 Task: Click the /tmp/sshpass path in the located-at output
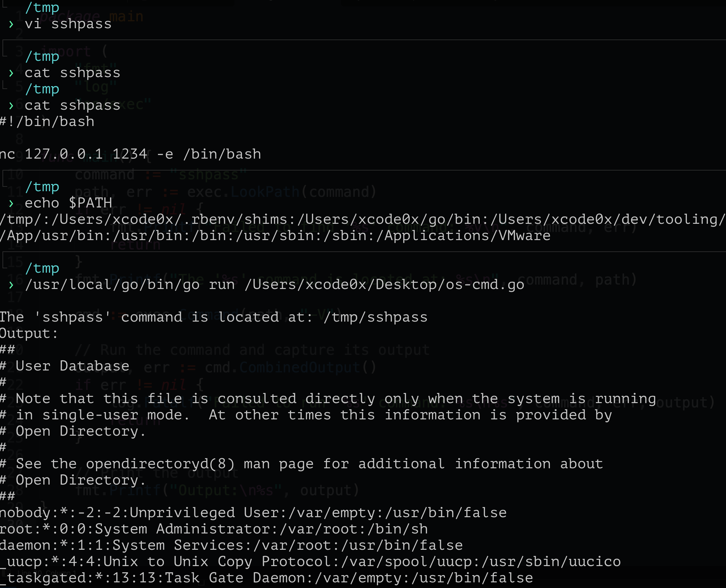click(375, 318)
